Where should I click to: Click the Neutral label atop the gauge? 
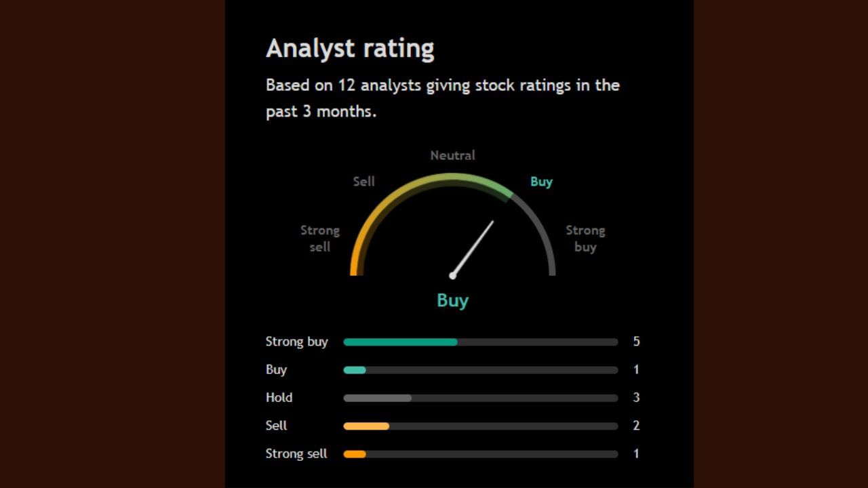point(452,155)
